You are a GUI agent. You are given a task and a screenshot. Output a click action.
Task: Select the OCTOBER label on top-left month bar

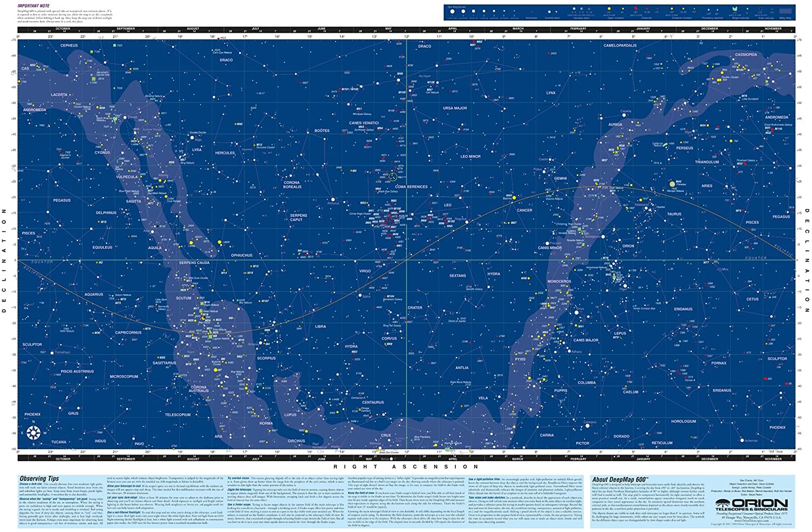tap(63, 28)
